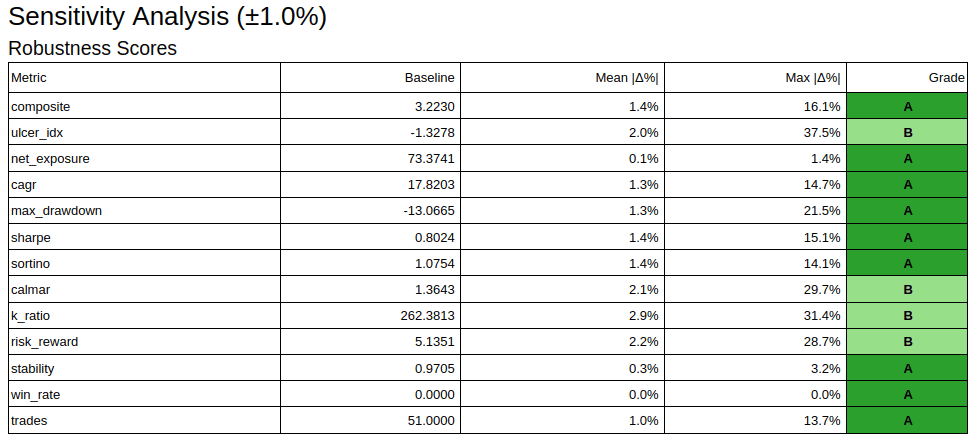
Task: Click the Robustness Scores subheading
Action: click(92, 48)
